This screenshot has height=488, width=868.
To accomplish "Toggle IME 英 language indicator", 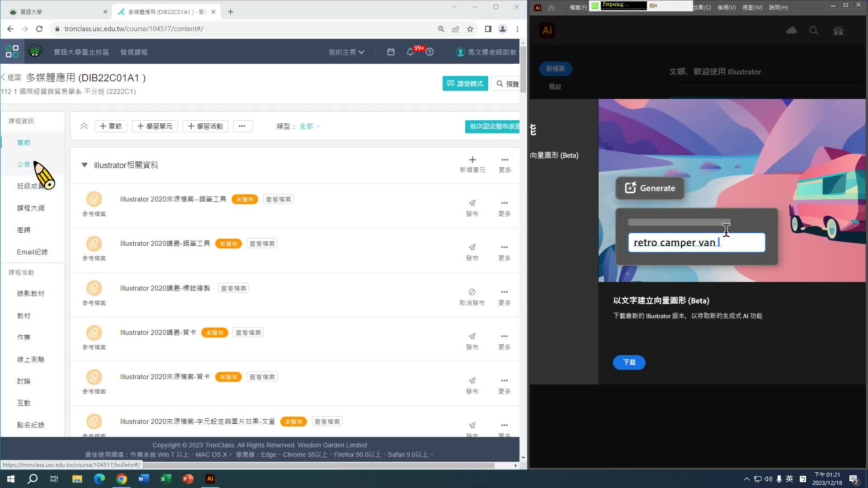I will coord(789,479).
